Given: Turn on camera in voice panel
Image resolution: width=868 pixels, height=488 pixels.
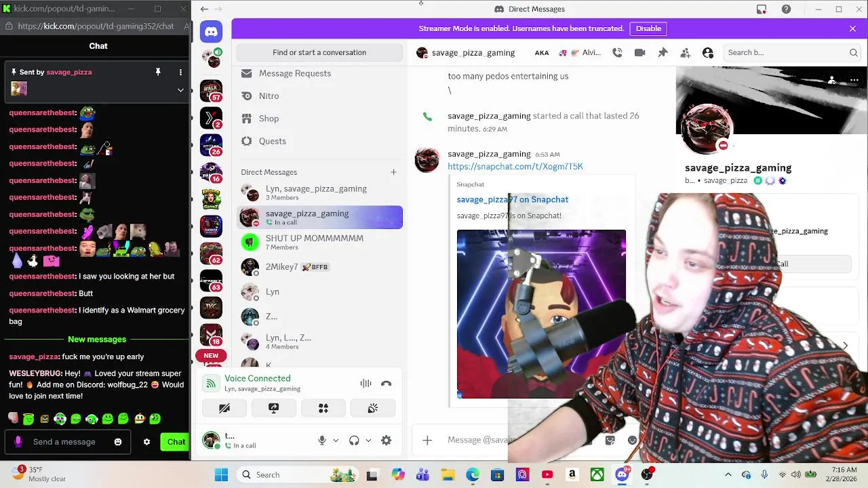Looking at the screenshot, I should (224, 408).
